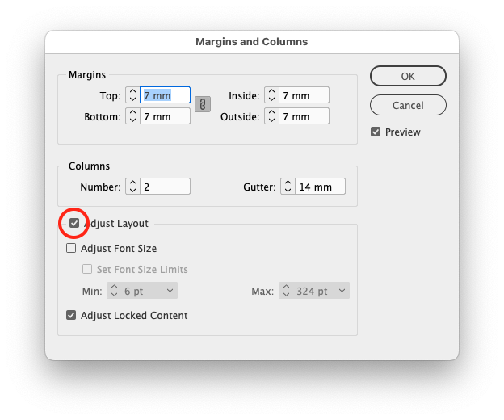Viewport: 504px width, 420px height.
Task: Click the Gutter stepper arrows
Action: tap(288, 187)
